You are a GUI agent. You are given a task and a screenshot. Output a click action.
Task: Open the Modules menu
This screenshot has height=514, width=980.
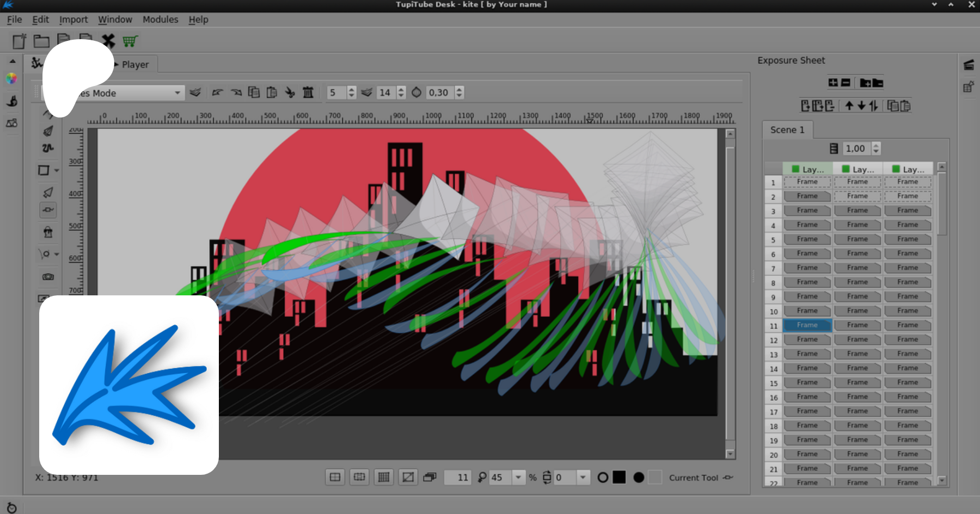160,20
